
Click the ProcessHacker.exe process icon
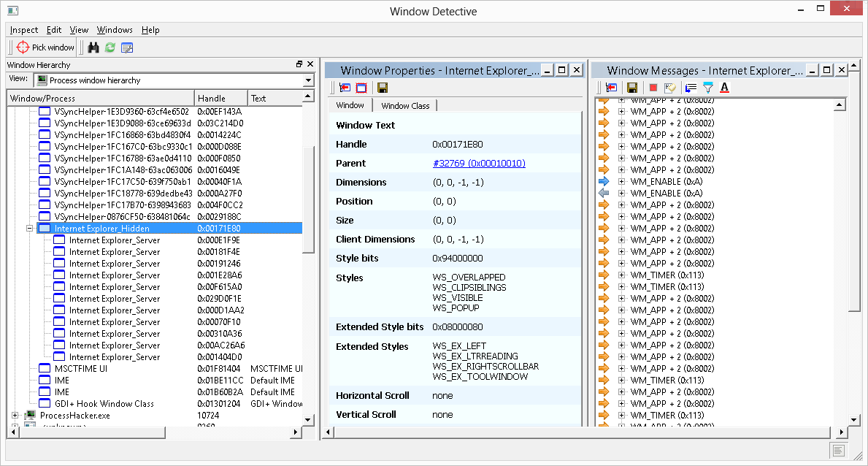point(31,415)
